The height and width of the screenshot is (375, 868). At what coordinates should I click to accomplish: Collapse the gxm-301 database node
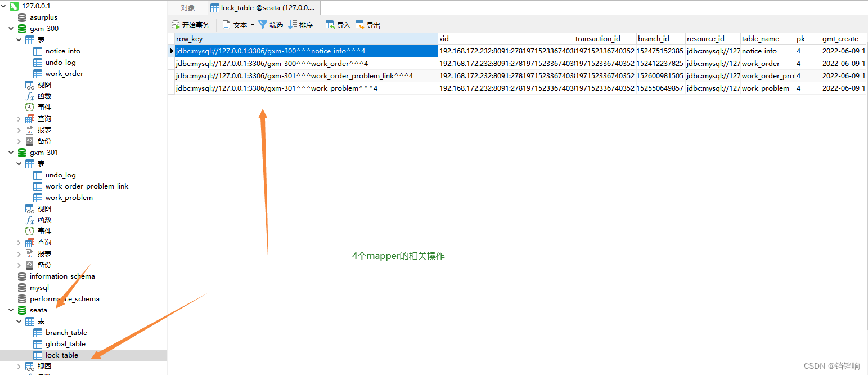coord(11,153)
